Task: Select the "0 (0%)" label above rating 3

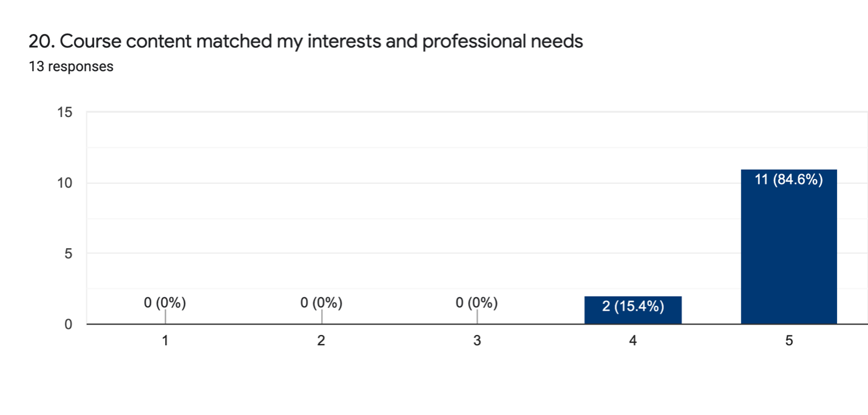Action: [x=477, y=303]
